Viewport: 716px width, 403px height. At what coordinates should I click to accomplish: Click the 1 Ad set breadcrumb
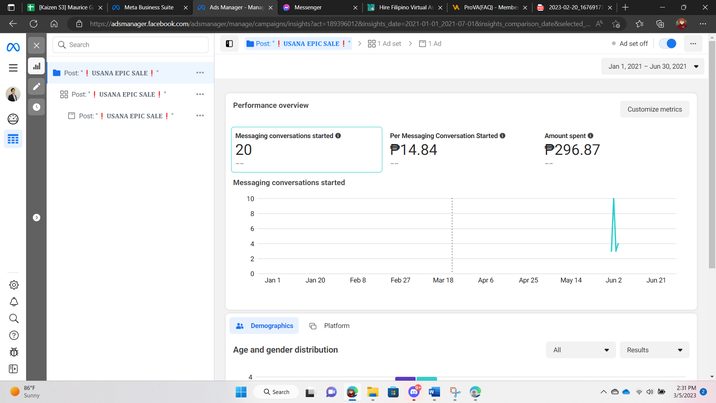385,44
